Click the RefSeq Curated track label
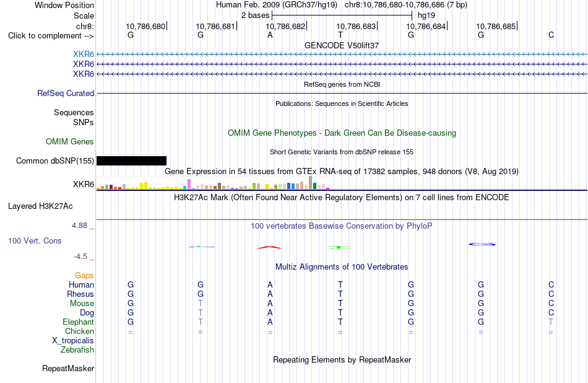The image size is (588, 383). [66, 93]
